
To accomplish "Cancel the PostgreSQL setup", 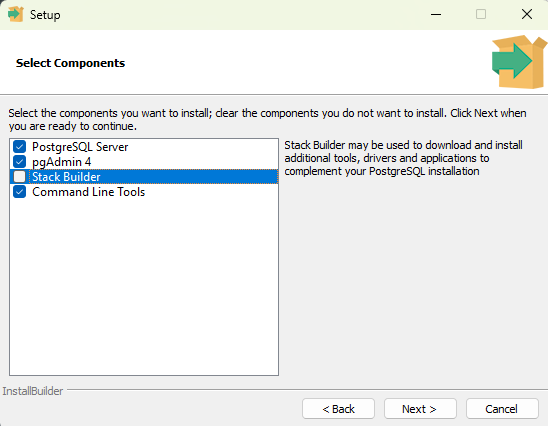I will click(x=502, y=409).
